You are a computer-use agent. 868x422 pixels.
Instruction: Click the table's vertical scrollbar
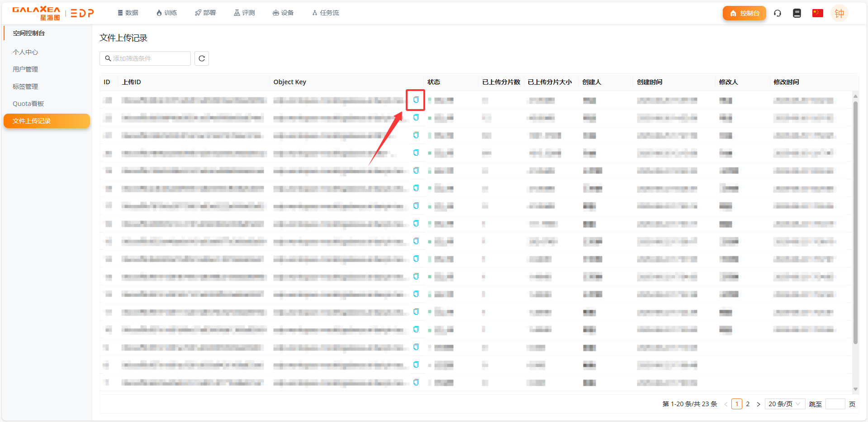tap(855, 222)
